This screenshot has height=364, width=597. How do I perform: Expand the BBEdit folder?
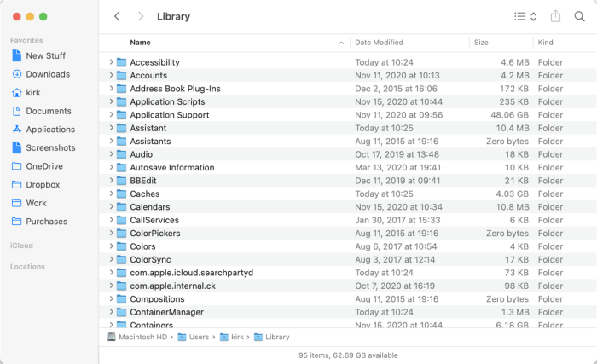coord(111,180)
